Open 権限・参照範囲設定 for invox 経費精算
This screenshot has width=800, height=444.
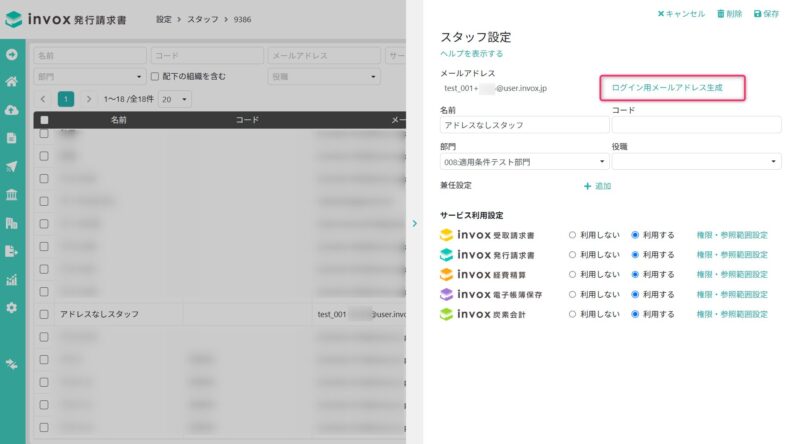[732, 275]
